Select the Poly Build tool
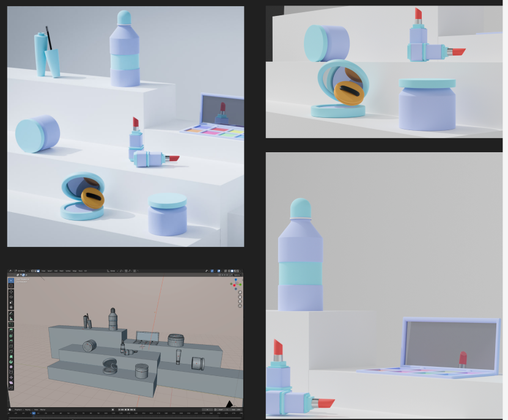 pos(10,356)
